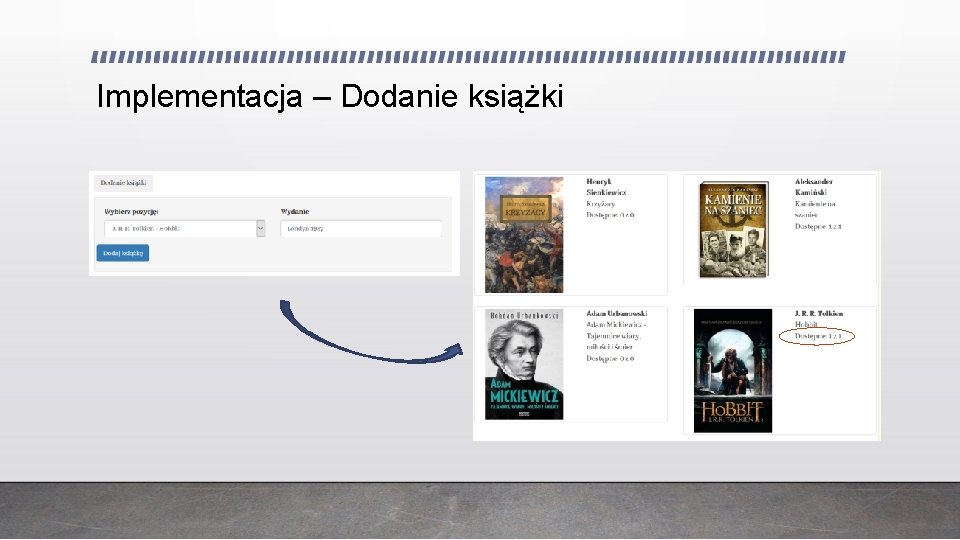Click 'Dostępne: 1 z 1' under Hobbit
This screenshot has width=960, height=540.
point(818,336)
